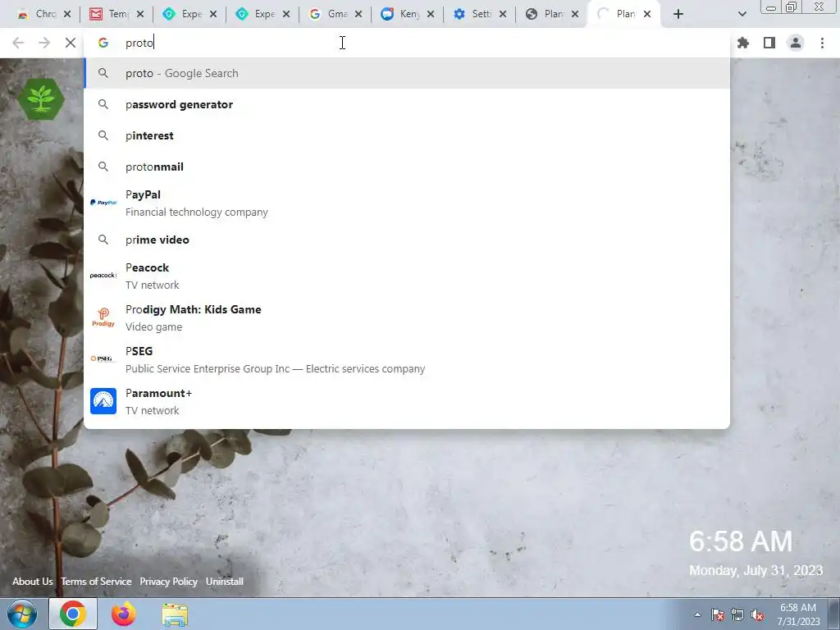This screenshot has height=630, width=840.
Task: Close the Temp mail tab
Action: pyautogui.click(x=139, y=14)
